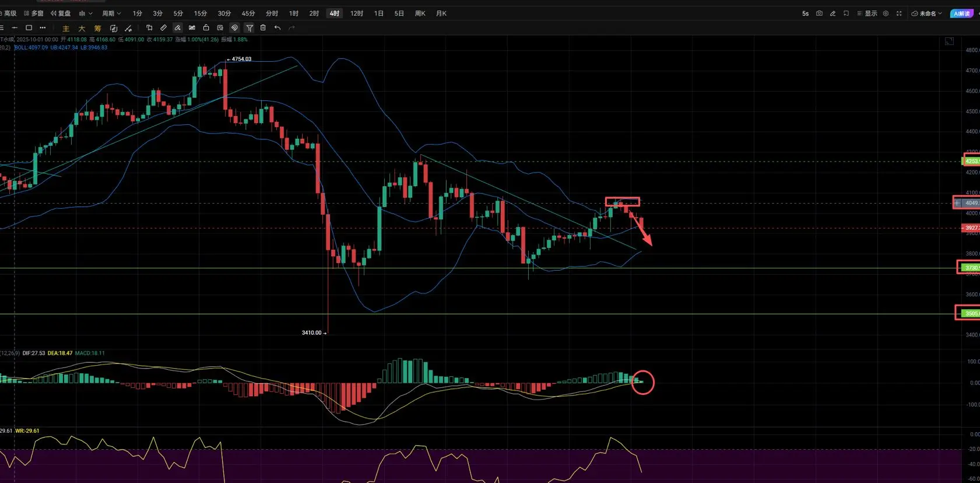
Task: Open the 周期 period dropdown
Action: (x=111, y=13)
